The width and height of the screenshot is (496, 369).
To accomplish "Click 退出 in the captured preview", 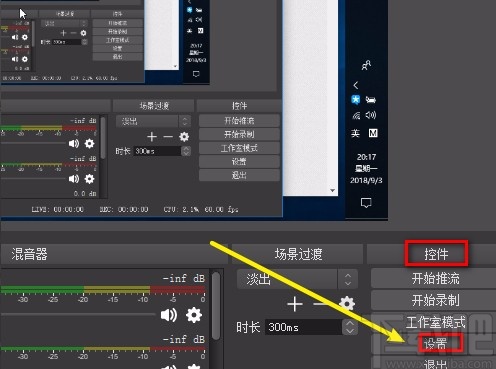I will (x=239, y=175).
